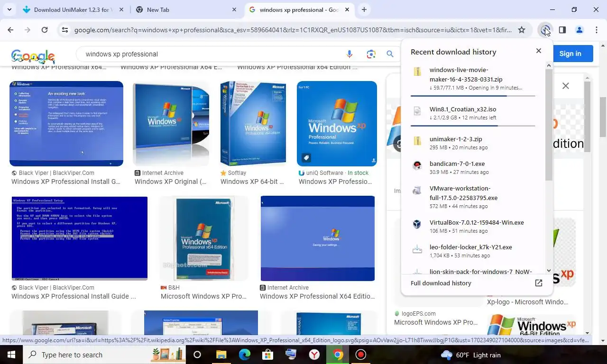Reload the current page

tap(45, 30)
